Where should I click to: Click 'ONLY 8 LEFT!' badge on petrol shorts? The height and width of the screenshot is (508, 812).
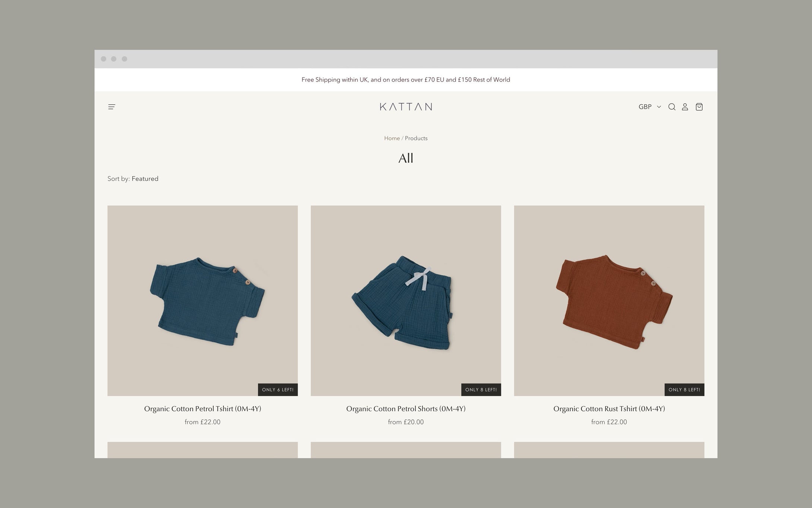pos(481,389)
